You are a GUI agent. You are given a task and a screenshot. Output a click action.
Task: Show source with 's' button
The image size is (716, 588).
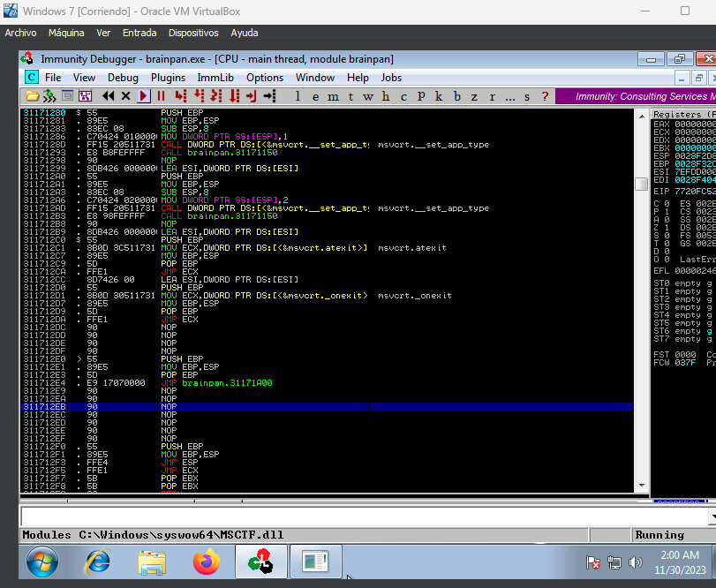tap(527, 96)
